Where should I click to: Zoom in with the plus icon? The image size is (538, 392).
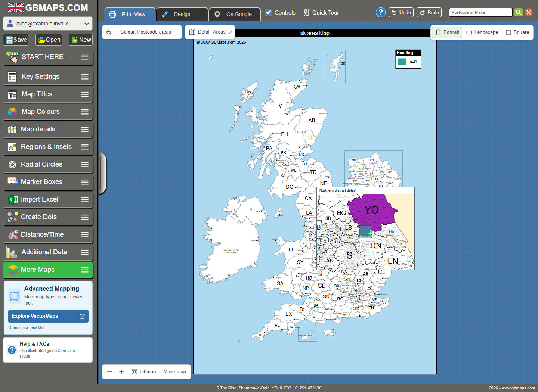click(x=121, y=372)
